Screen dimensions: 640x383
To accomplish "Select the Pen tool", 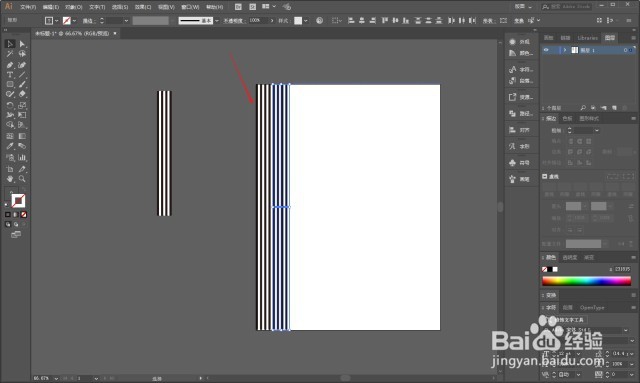I will coord(10,65).
